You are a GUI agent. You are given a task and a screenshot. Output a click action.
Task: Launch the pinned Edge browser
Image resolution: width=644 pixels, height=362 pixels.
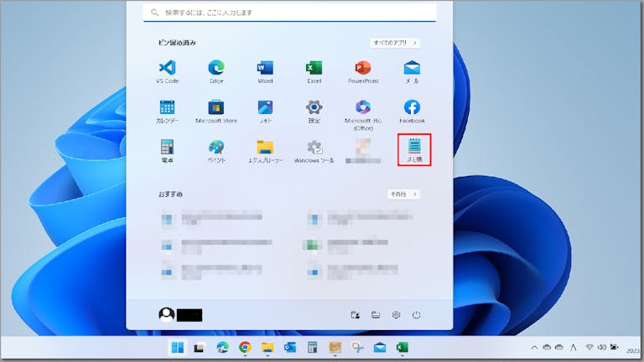tap(216, 72)
